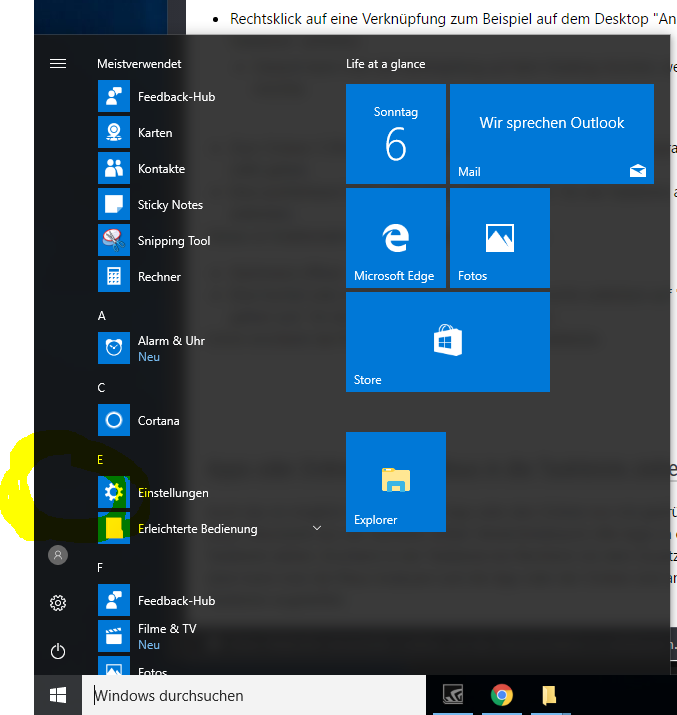Click the Fotos icon at list bottom
The image size is (677, 715).
(114, 666)
